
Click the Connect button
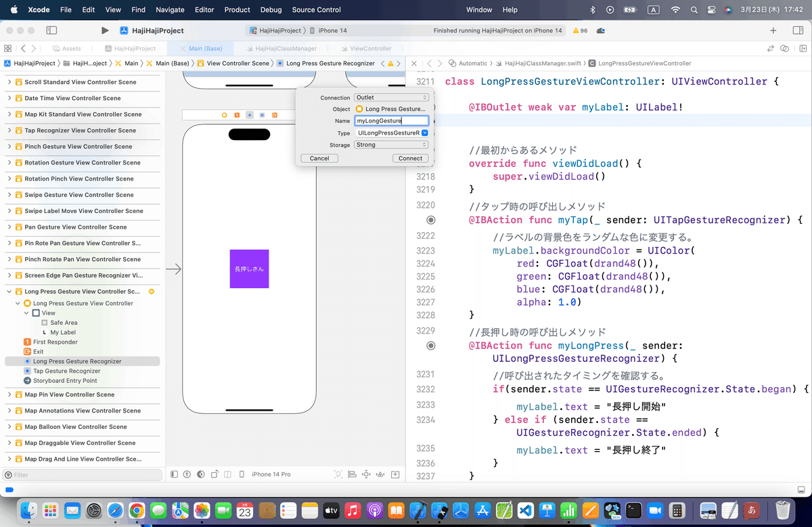tap(410, 158)
